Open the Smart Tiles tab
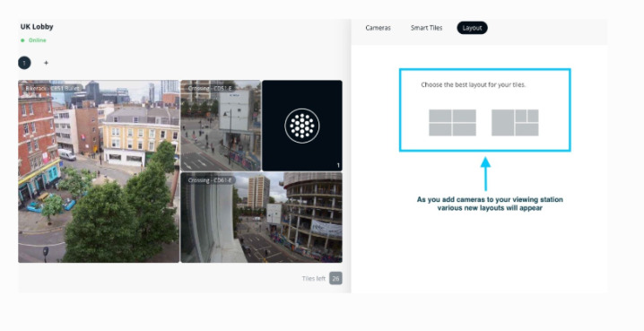Image resolution: width=644 pixels, height=331 pixels. [426, 28]
